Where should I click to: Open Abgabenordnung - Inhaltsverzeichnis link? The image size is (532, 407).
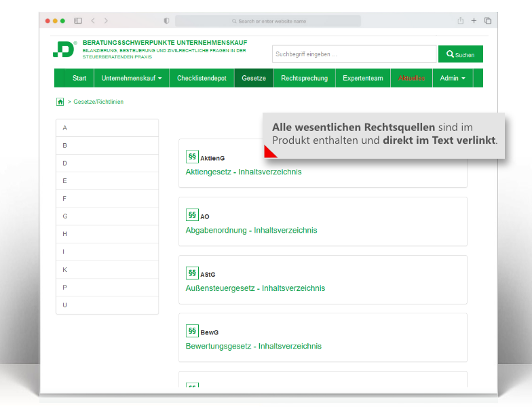(x=251, y=231)
